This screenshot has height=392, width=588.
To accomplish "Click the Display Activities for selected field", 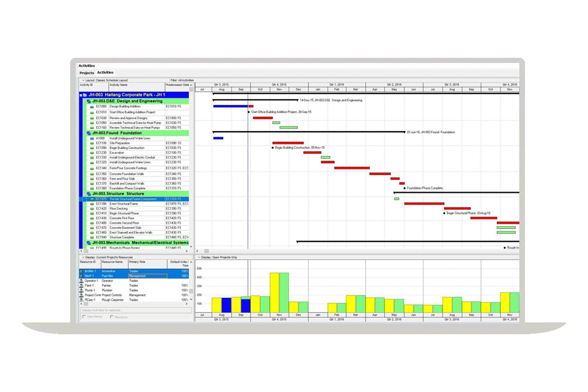I will pyautogui.click(x=136, y=310).
